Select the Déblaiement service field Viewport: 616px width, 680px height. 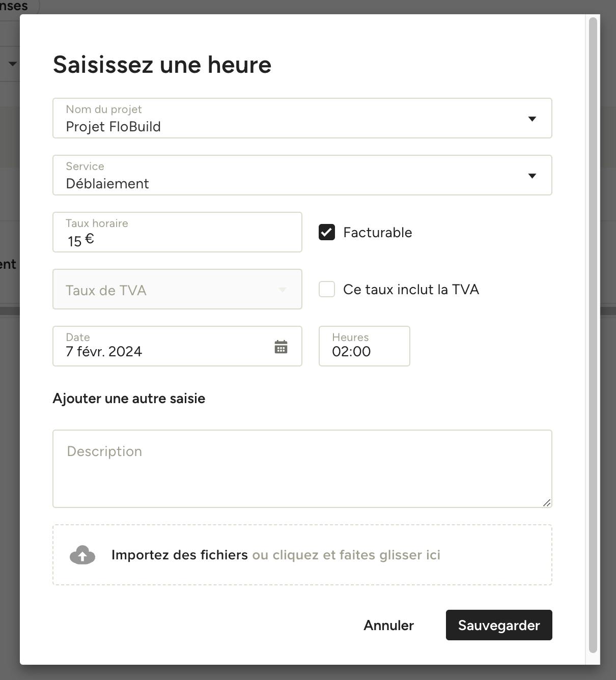pyautogui.click(x=302, y=175)
